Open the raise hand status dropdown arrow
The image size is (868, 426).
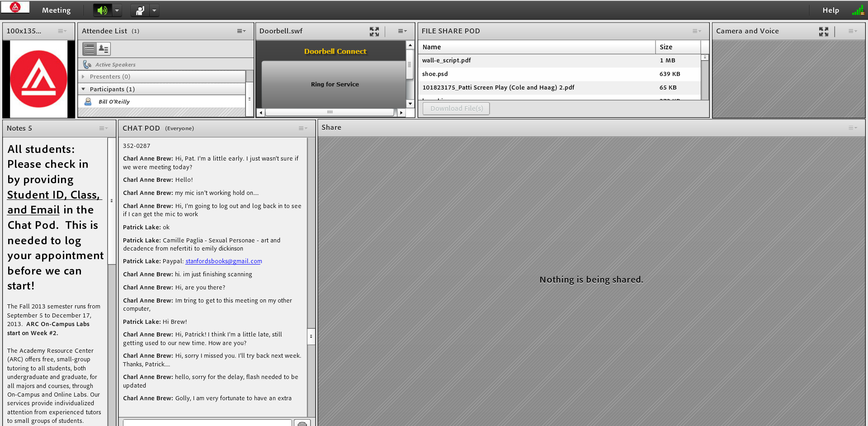(x=155, y=10)
